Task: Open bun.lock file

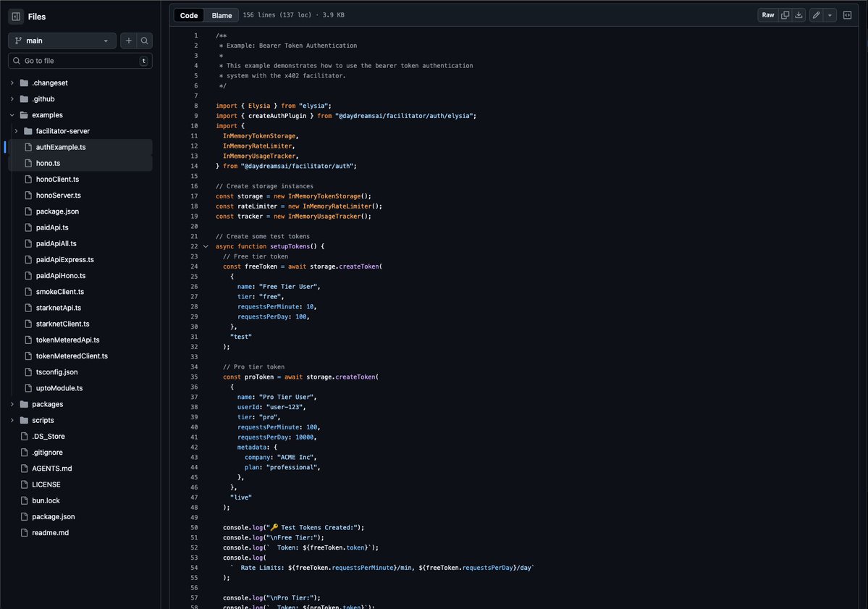Action: [46, 500]
